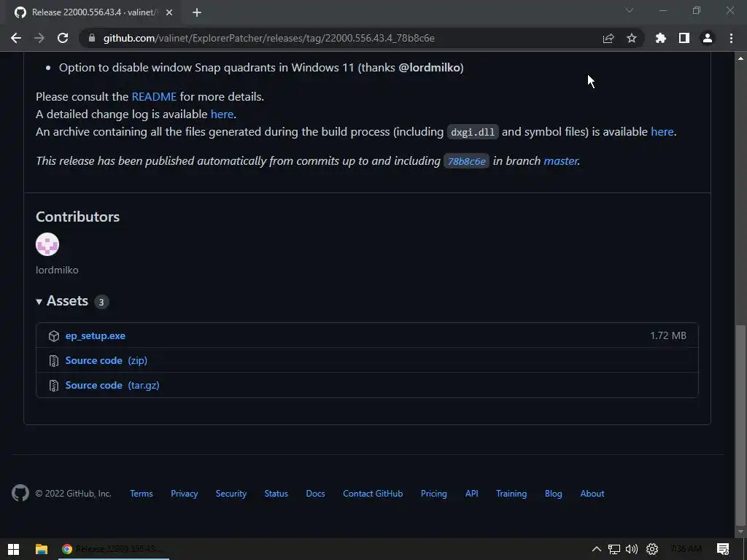747x560 pixels.
Task: Open the README link
Action: tap(154, 96)
